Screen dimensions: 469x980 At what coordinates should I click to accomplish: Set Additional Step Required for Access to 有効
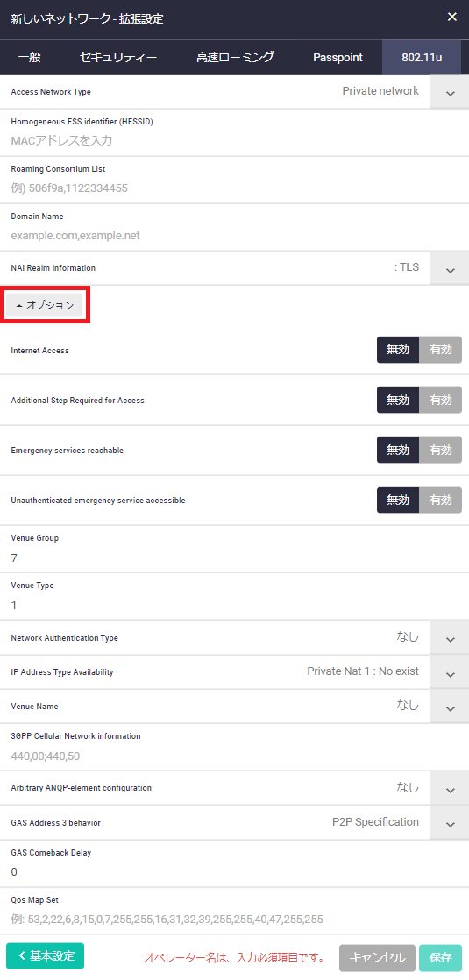pyautogui.click(x=440, y=400)
